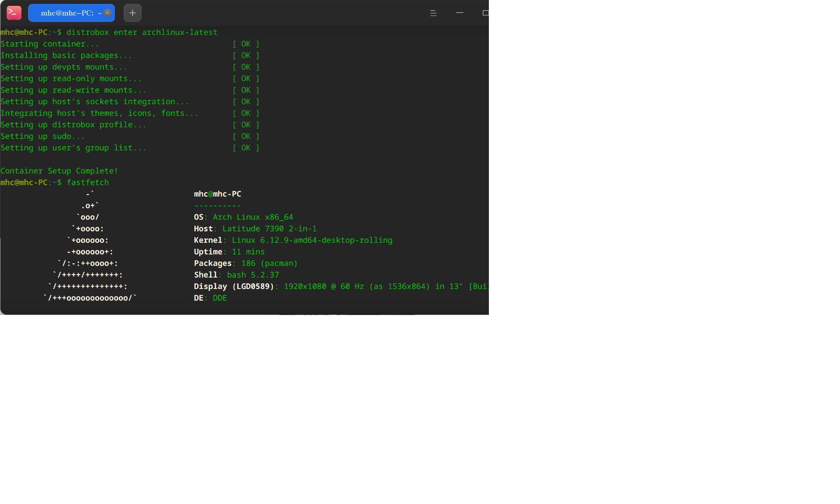
Task: Maximize the terminal window
Action: coord(485,13)
